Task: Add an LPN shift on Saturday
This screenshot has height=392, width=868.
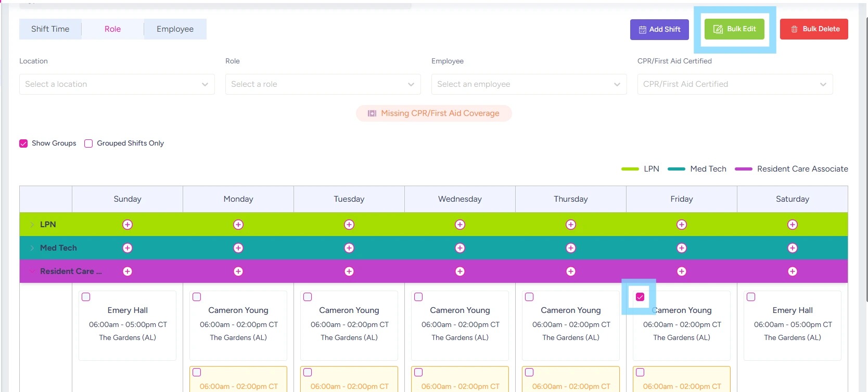Action: coord(793,225)
